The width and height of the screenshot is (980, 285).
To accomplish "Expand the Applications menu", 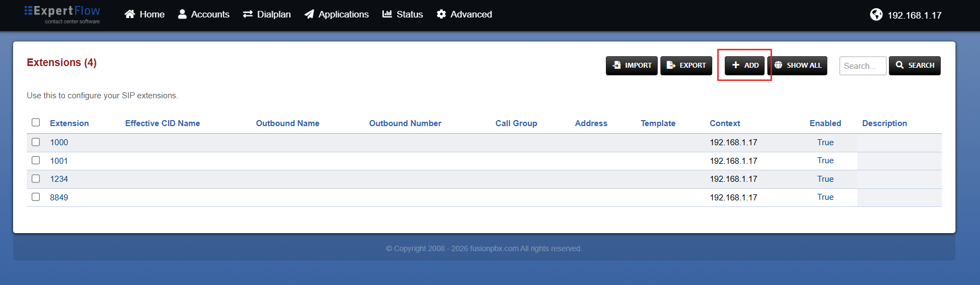I will 336,14.
